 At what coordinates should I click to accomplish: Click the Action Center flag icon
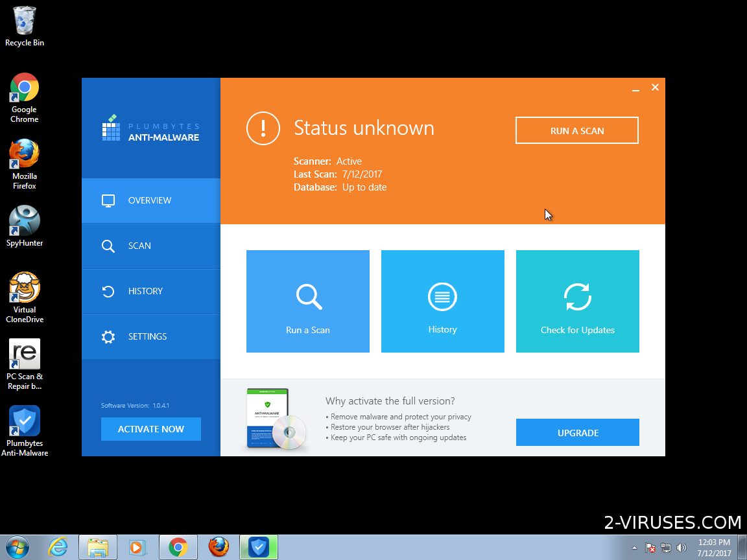pyautogui.click(x=649, y=548)
